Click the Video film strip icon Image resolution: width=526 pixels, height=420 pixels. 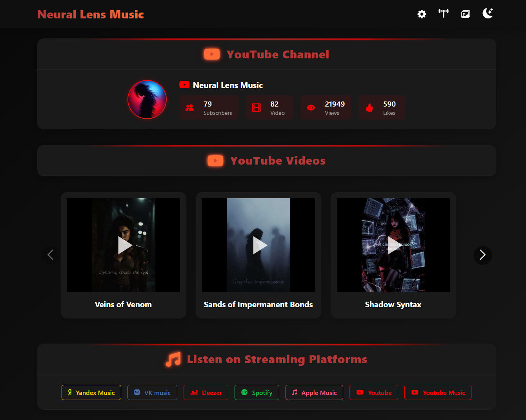257,108
